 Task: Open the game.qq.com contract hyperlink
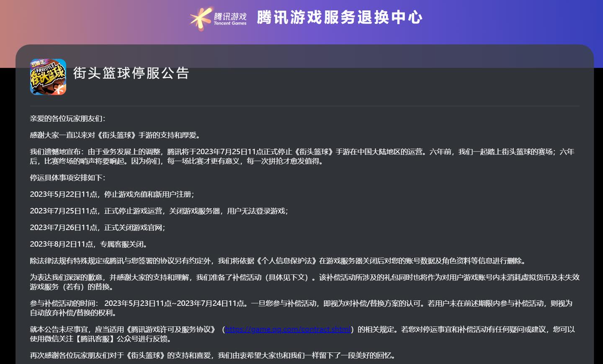(288, 329)
